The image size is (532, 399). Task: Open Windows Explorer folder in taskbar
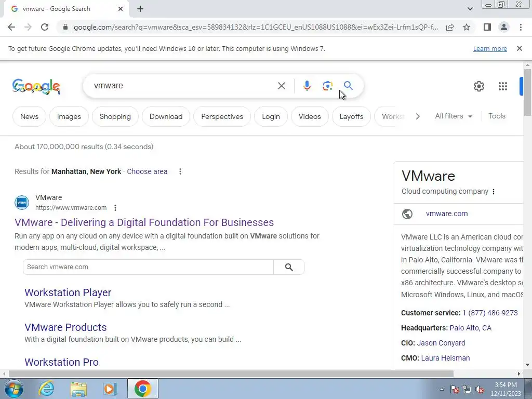tap(78, 389)
